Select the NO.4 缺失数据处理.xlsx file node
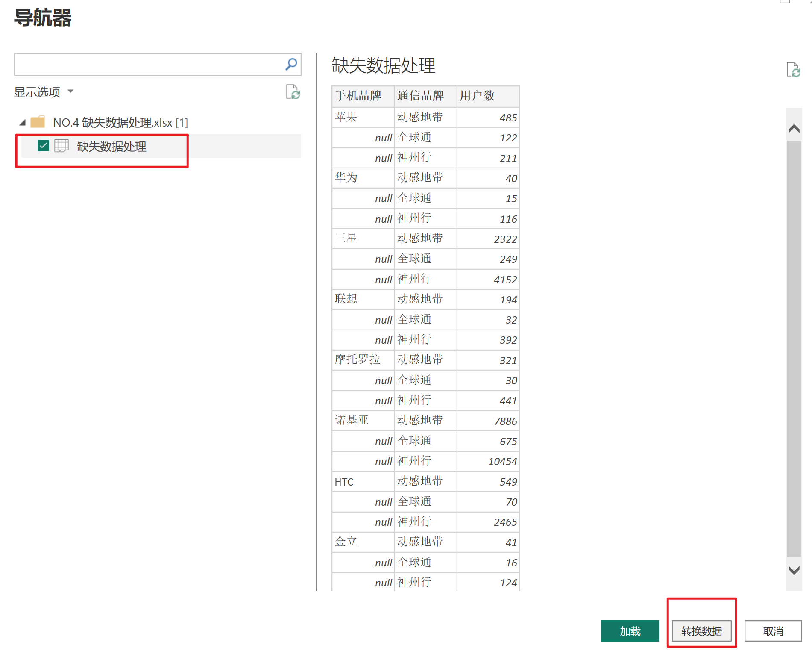This screenshot has height=657, width=812. (x=120, y=123)
